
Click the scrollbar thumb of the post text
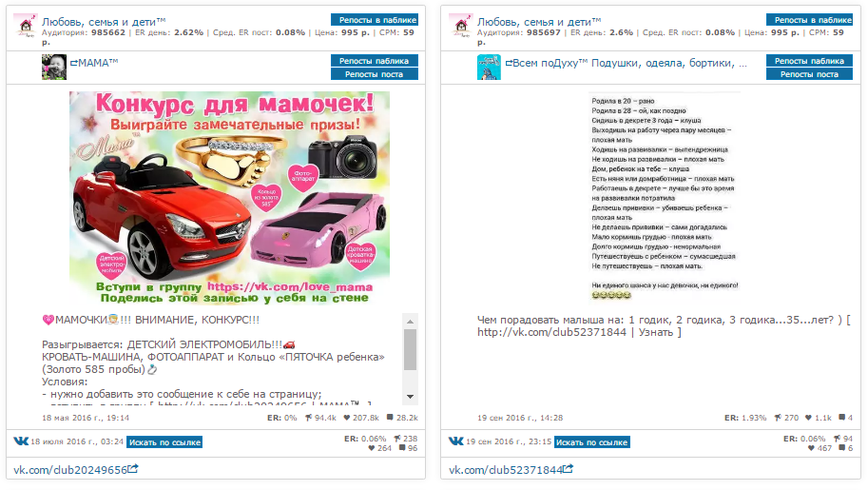pyautogui.click(x=410, y=350)
